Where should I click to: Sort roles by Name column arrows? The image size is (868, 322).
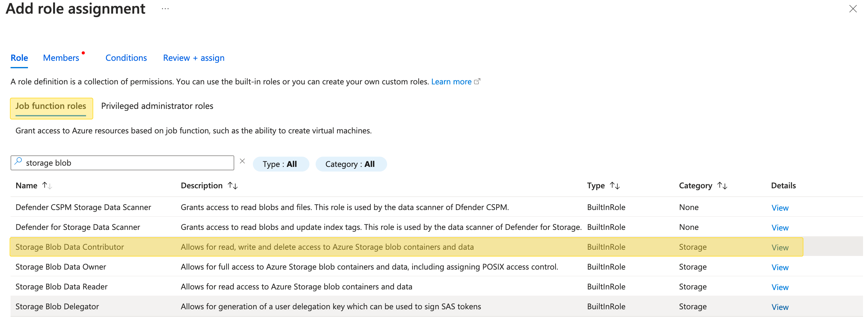[x=47, y=186]
